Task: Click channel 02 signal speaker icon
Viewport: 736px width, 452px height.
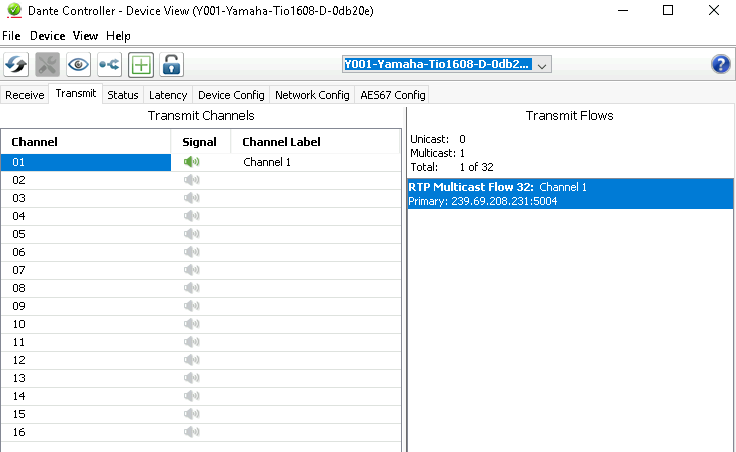Action: tap(192, 180)
